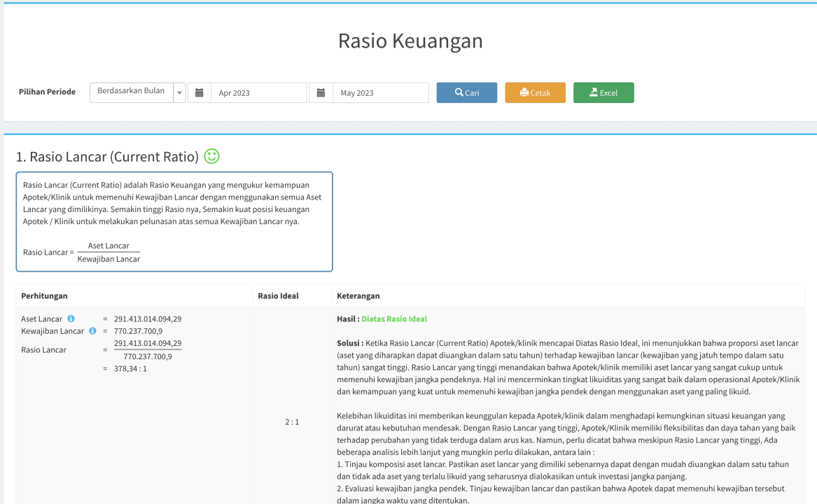Click the Perhitungan column header
The height and width of the screenshot is (504, 817).
45,296
